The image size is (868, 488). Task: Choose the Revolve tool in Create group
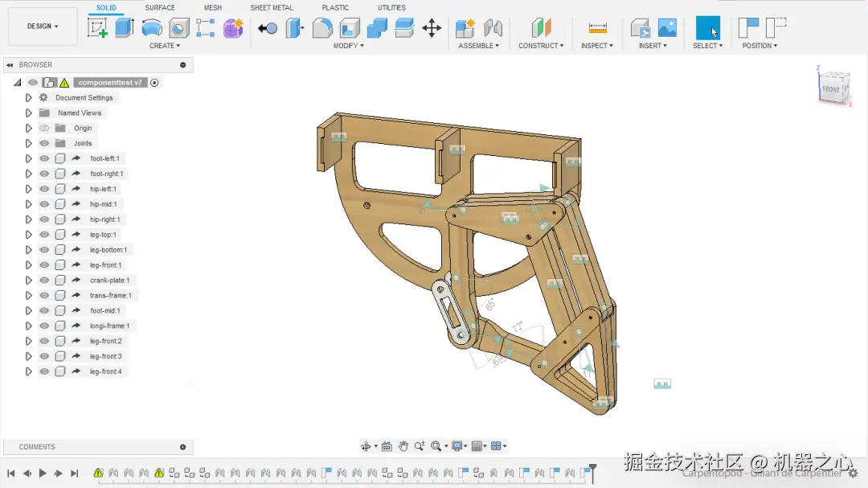click(x=151, y=28)
